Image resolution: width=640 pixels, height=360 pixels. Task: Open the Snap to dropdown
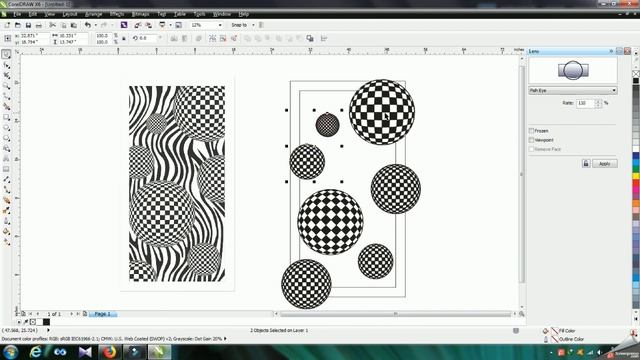point(253,25)
